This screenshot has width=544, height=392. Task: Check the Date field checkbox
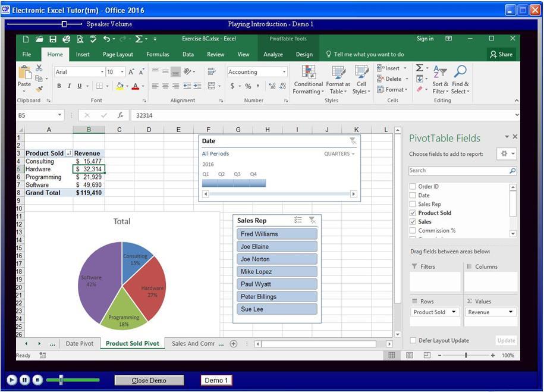pyautogui.click(x=413, y=195)
